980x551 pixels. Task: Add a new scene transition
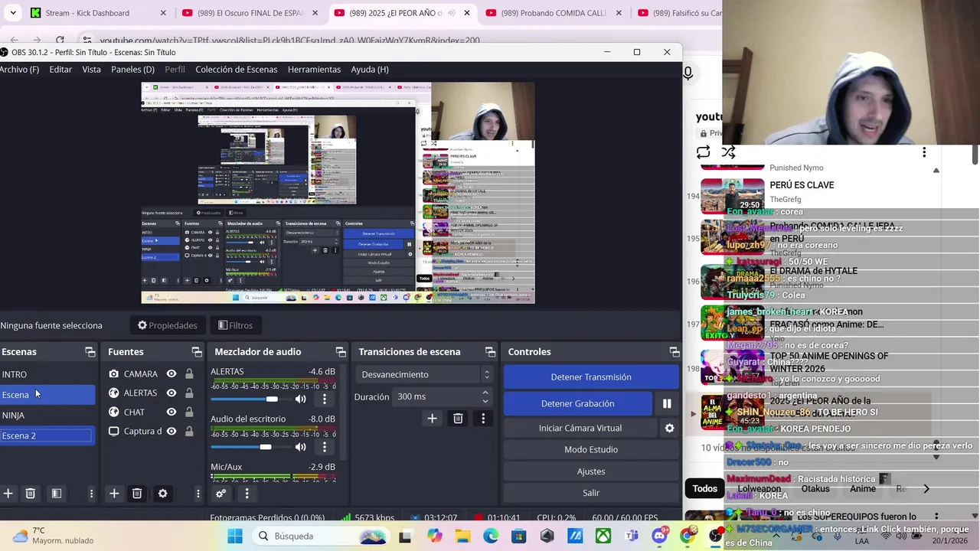tap(432, 418)
